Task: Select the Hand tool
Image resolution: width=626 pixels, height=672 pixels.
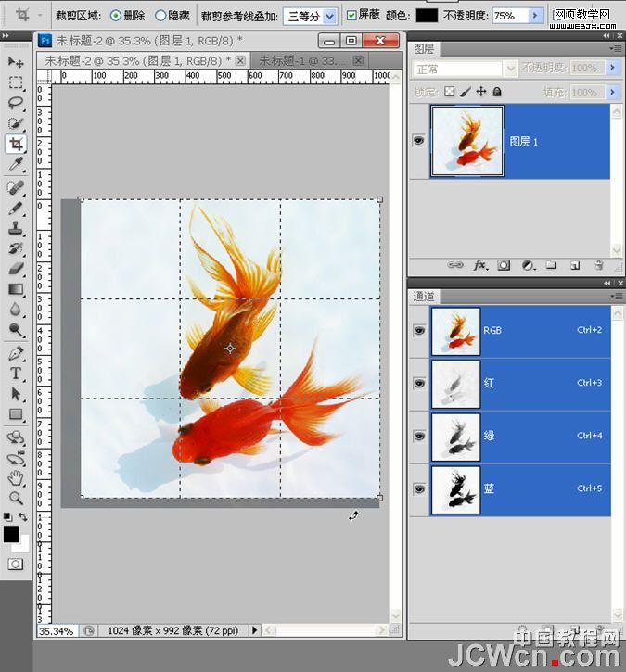Action: tap(16, 477)
